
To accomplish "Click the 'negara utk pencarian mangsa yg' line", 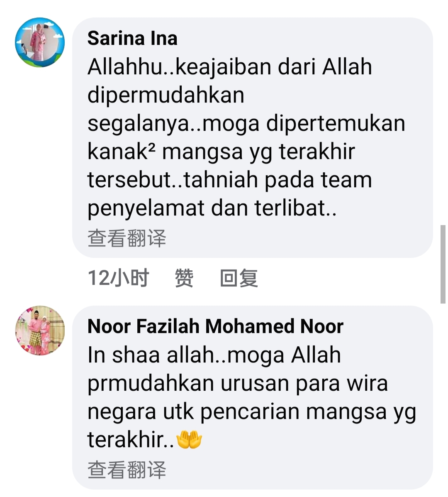I will (x=252, y=412).
